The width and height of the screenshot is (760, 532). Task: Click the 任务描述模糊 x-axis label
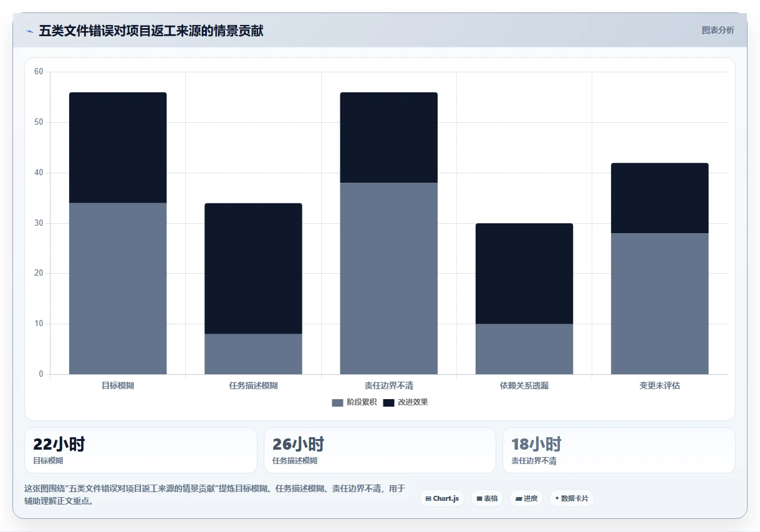coord(253,385)
